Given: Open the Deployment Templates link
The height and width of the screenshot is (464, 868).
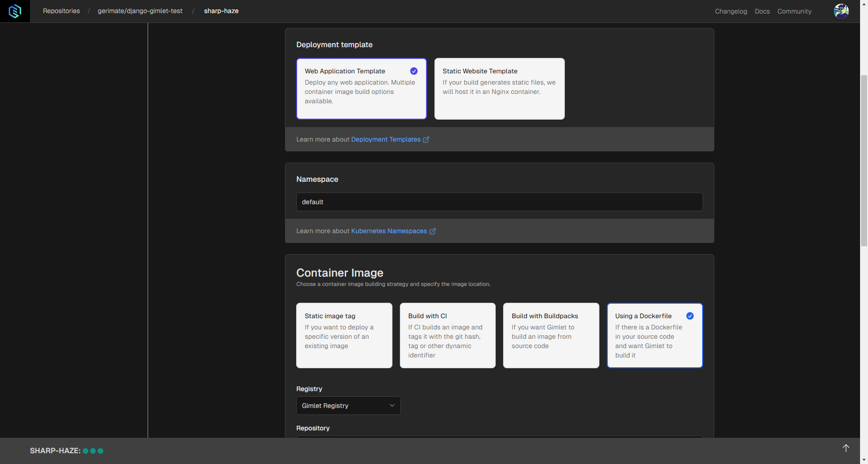Looking at the screenshot, I should pos(386,139).
